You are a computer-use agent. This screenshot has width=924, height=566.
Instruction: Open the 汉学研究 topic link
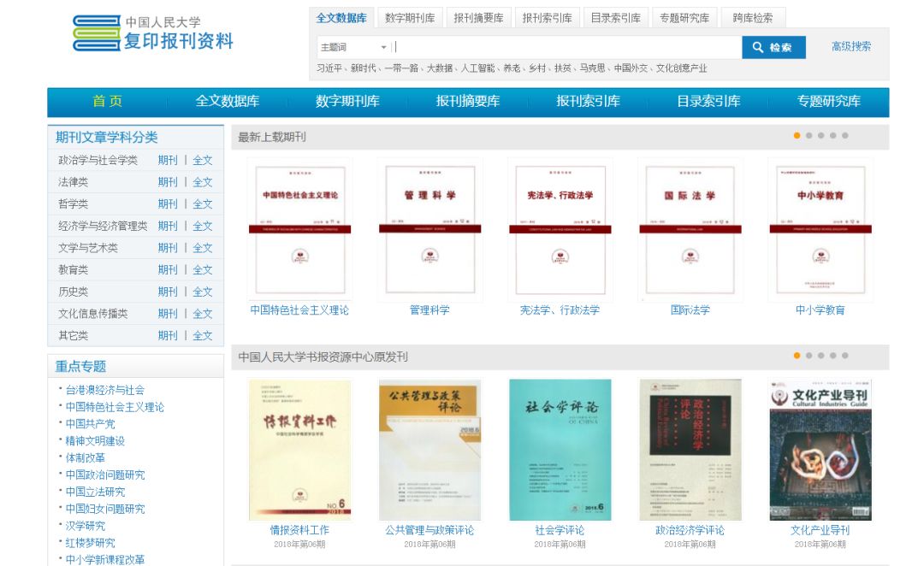pos(85,526)
